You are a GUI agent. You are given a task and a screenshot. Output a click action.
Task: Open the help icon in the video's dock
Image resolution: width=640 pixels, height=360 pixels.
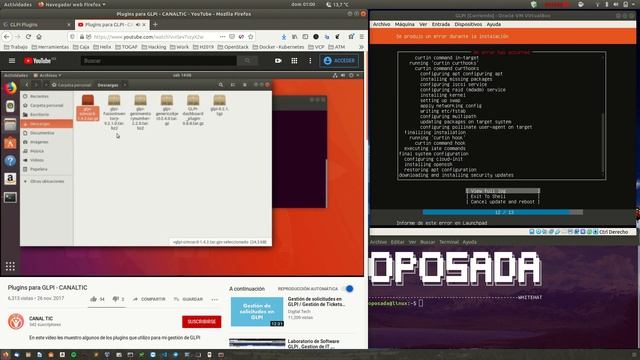click(10, 160)
